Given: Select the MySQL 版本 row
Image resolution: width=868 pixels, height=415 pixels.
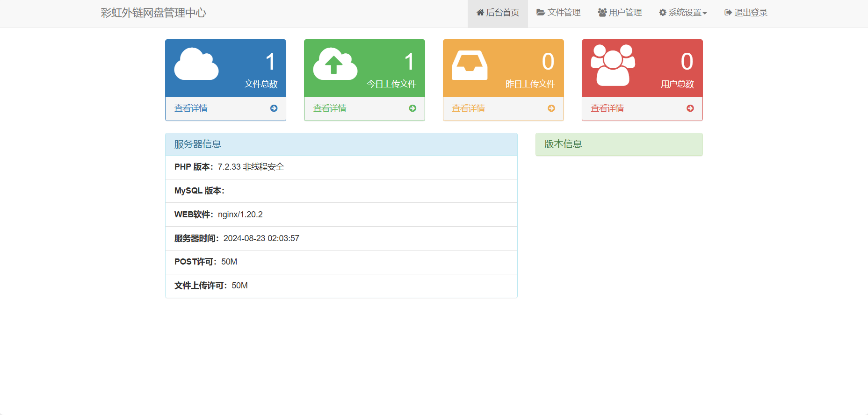Looking at the screenshot, I should (341, 191).
